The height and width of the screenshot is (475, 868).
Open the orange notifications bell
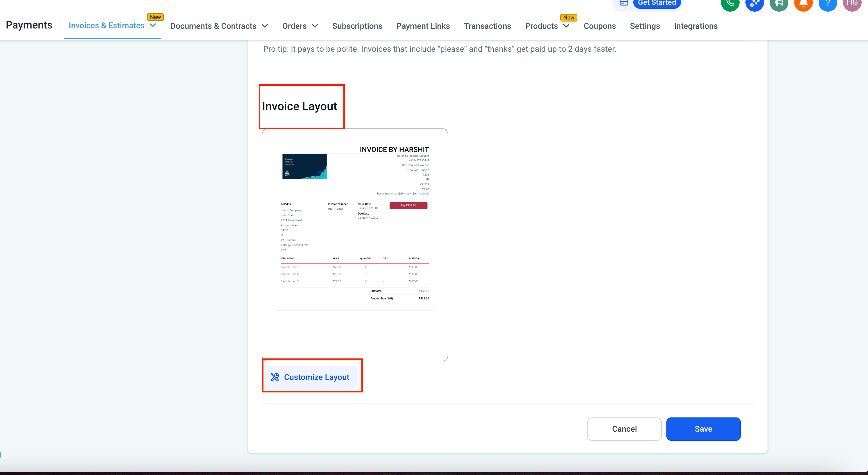point(803,3)
